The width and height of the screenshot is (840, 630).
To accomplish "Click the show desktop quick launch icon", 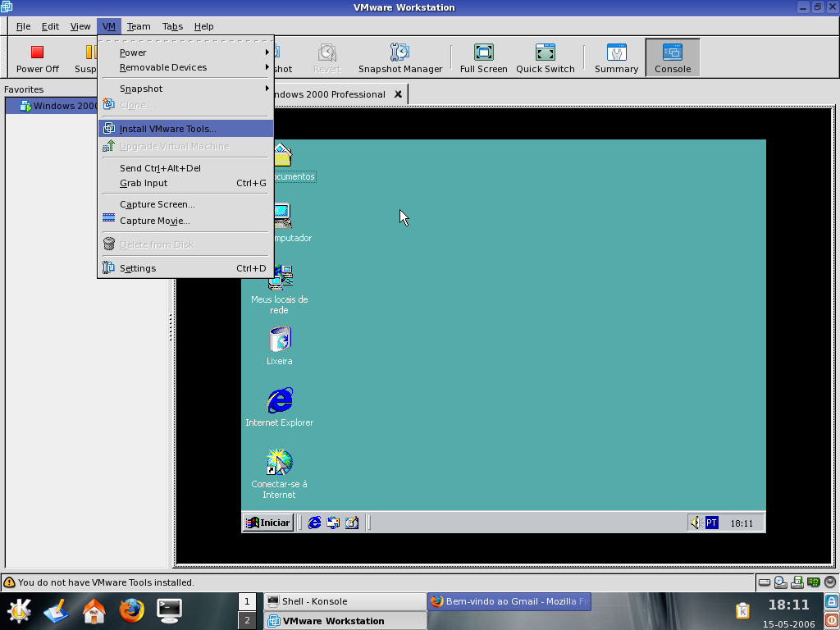I will click(351, 523).
